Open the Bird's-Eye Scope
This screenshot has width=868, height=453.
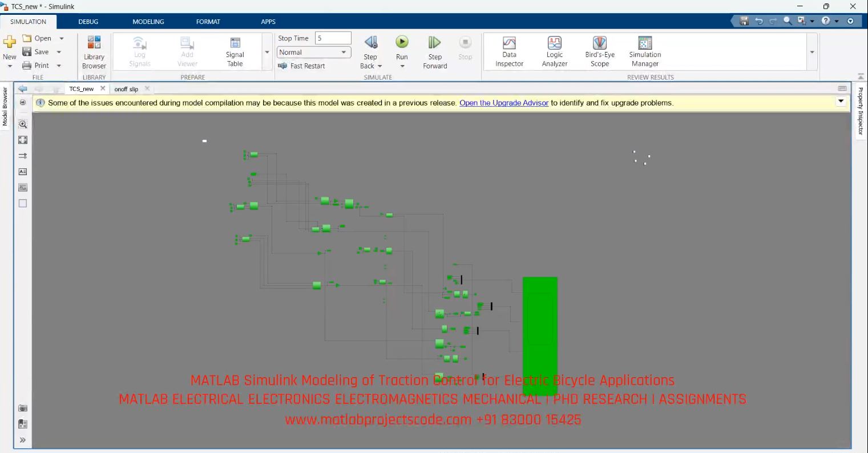(x=599, y=50)
